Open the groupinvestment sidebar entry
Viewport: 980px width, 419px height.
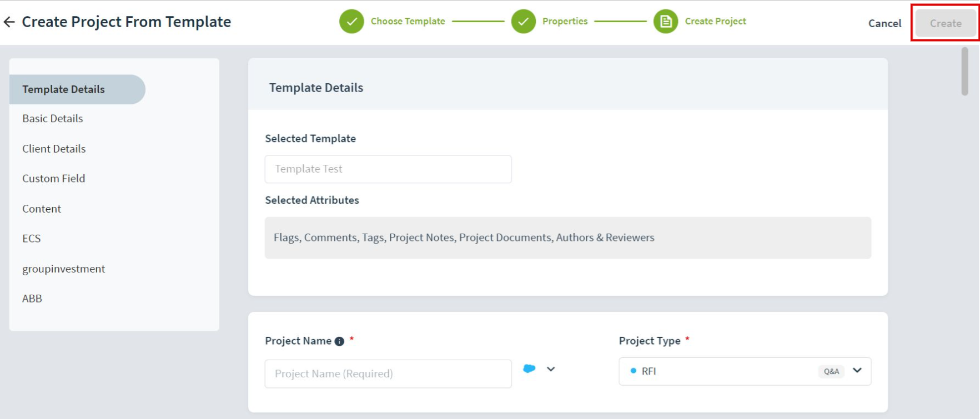point(64,269)
